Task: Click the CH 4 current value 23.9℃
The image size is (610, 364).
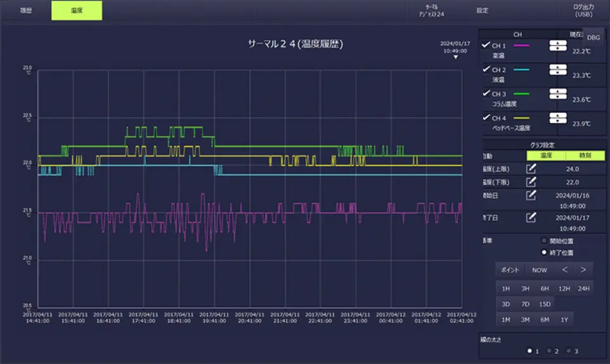Action: (581, 124)
